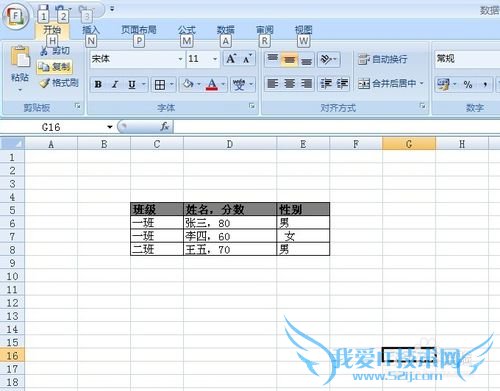500x391 pixels.
Task: Open the font name 宋体 dropdown
Action: click(180, 59)
